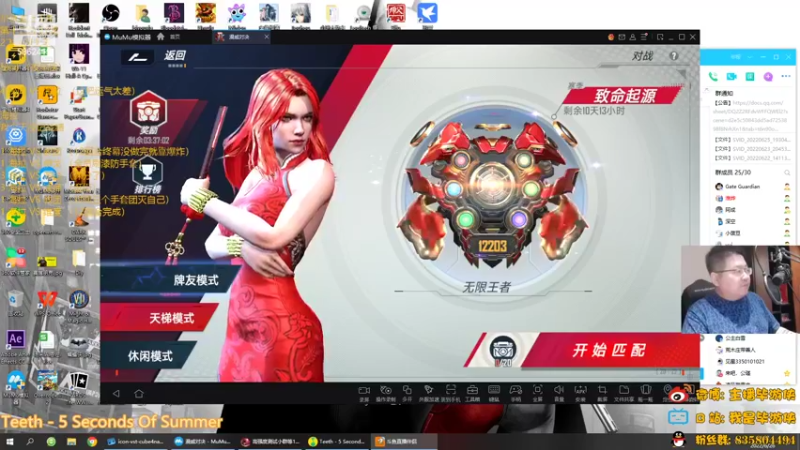Click the purple plus icon in QQ
The height and width of the screenshot is (450, 800).
point(768,77)
